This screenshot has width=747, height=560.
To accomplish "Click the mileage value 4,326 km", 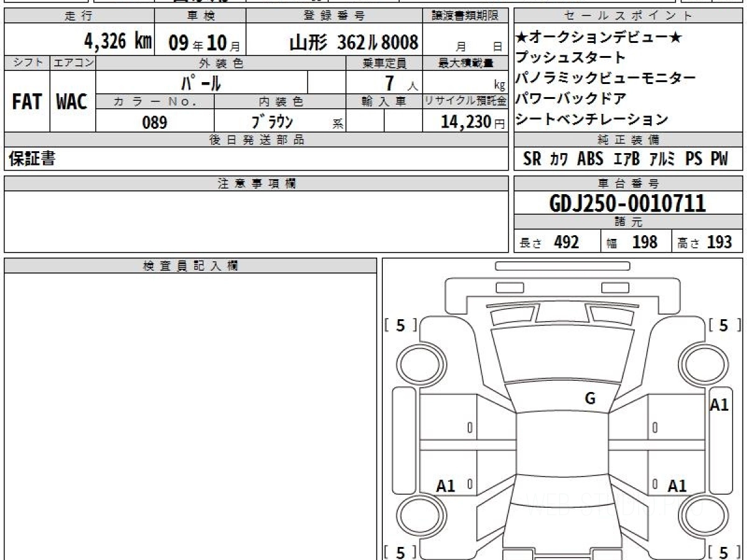I will tap(118, 42).
